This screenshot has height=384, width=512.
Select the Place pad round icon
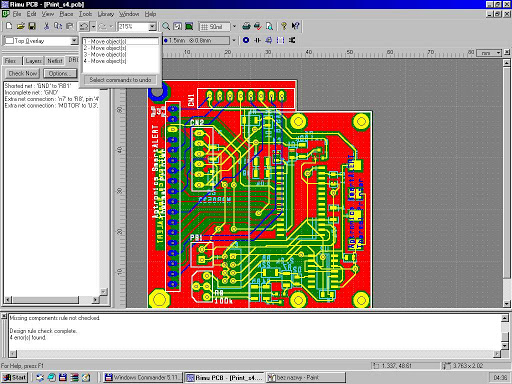tap(246, 40)
